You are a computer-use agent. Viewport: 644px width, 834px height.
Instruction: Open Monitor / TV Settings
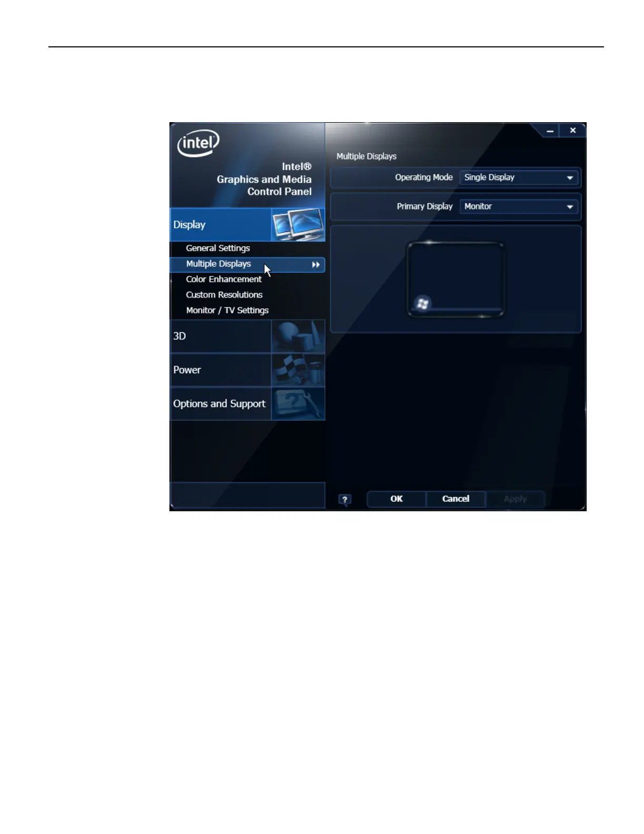click(227, 310)
